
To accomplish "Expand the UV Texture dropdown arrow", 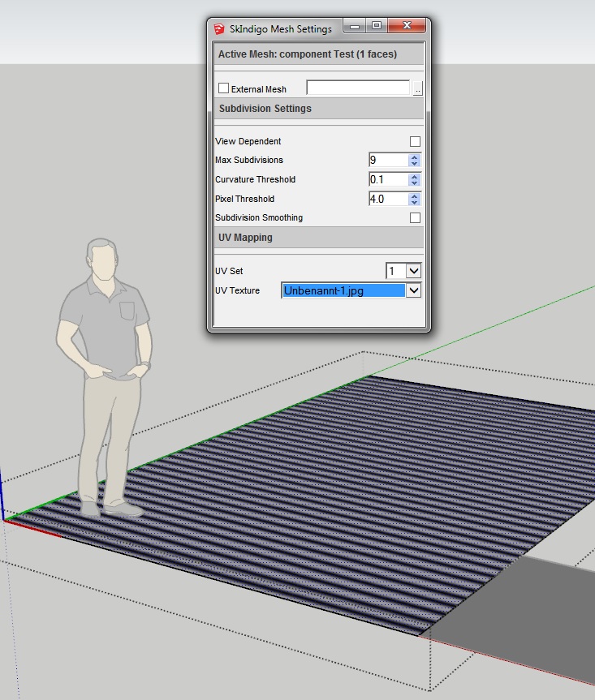I will pyautogui.click(x=413, y=290).
